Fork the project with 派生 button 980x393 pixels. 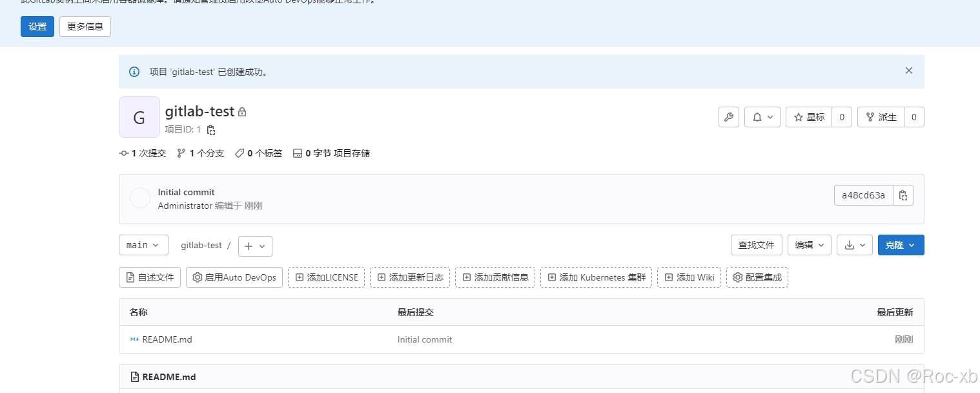881,117
